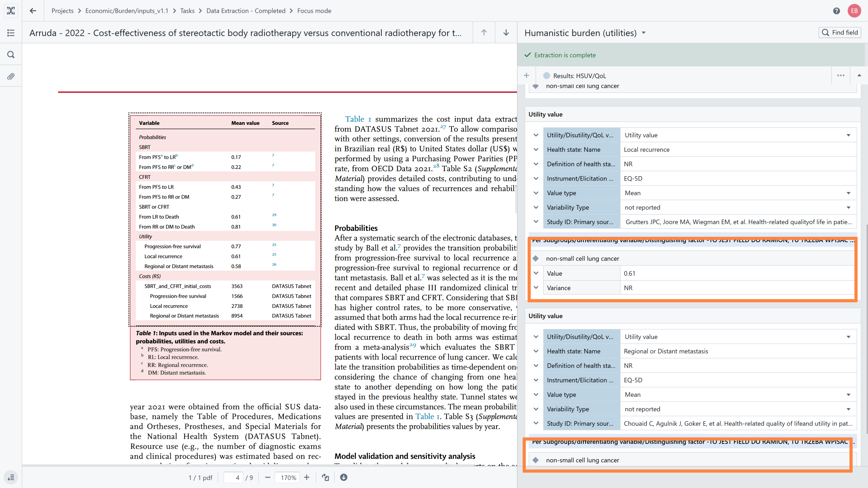868x488 pixels.
Task: Edit Study ID field starting with Chouaid
Action: 738,424
